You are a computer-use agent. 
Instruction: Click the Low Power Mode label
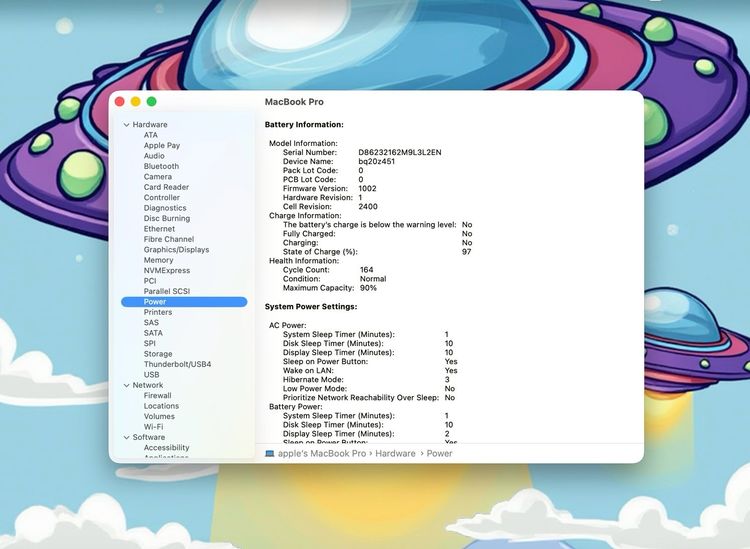[315, 389]
